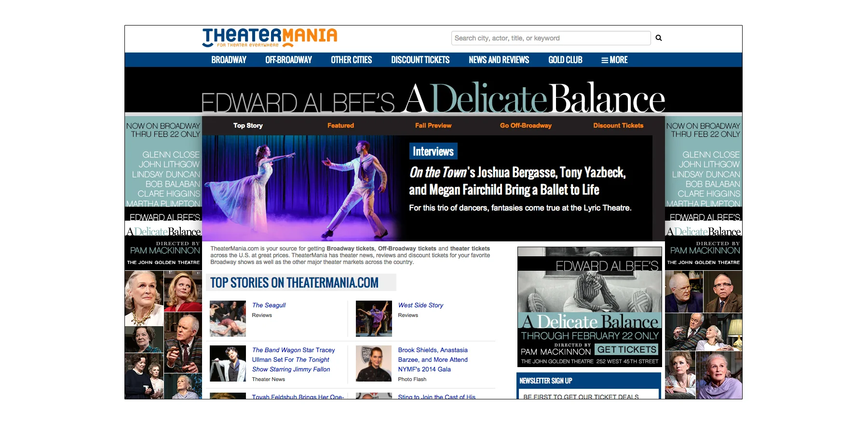Viewport: 868px width, 436px height.
Task: Click the On the Town interview headline
Action: [x=518, y=181]
